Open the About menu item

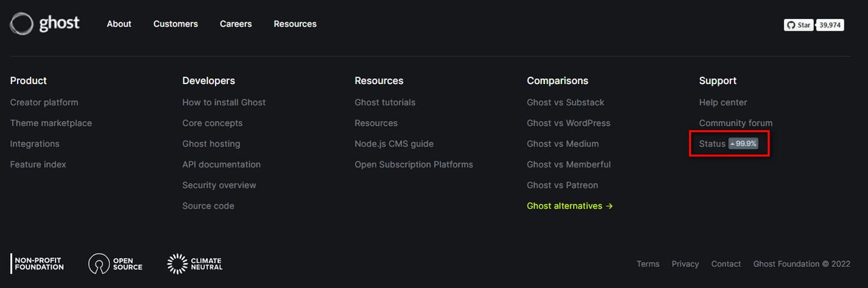[119, 24]
